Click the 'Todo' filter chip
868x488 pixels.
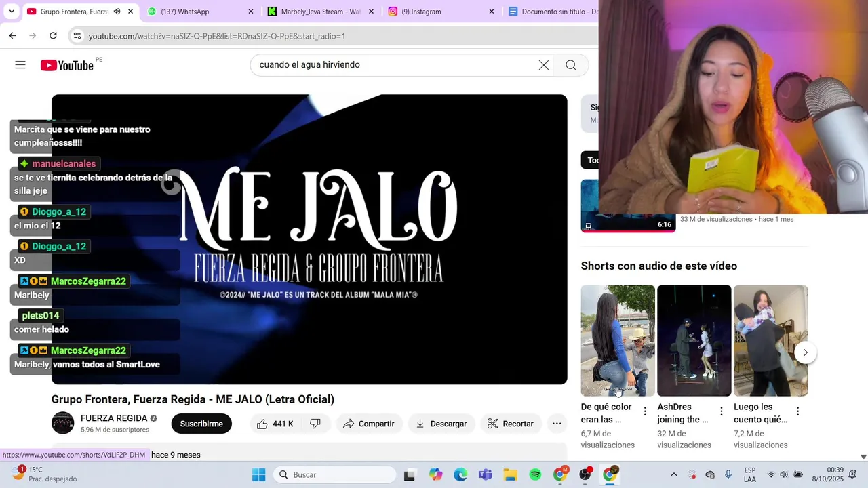[591, 160]
